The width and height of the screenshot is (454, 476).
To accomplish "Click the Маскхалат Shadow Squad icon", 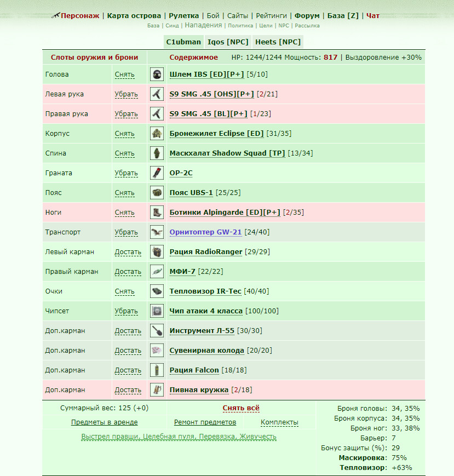I will [x=157, y=153].
